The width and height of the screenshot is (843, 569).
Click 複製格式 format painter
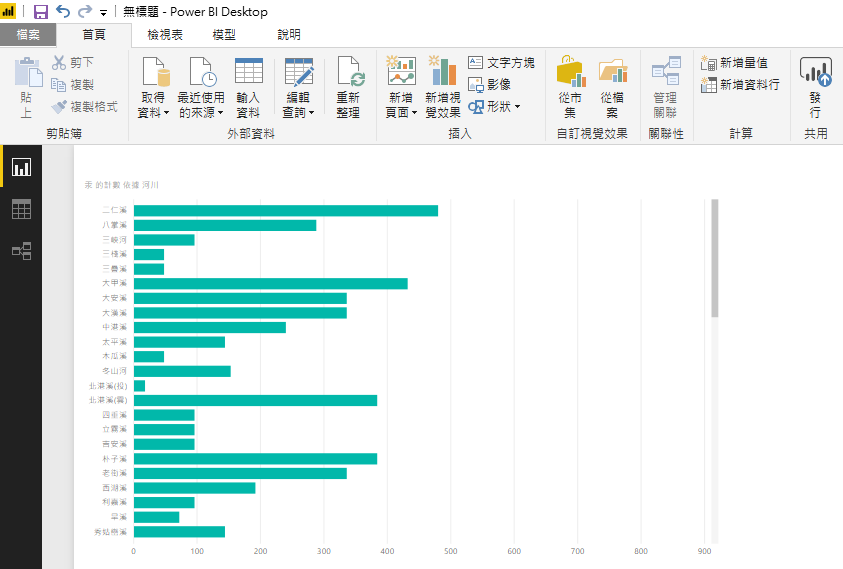[x=84, y=106]
